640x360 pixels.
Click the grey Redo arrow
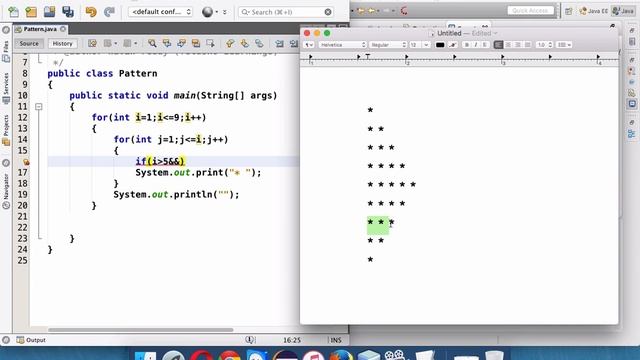[109, 12]
